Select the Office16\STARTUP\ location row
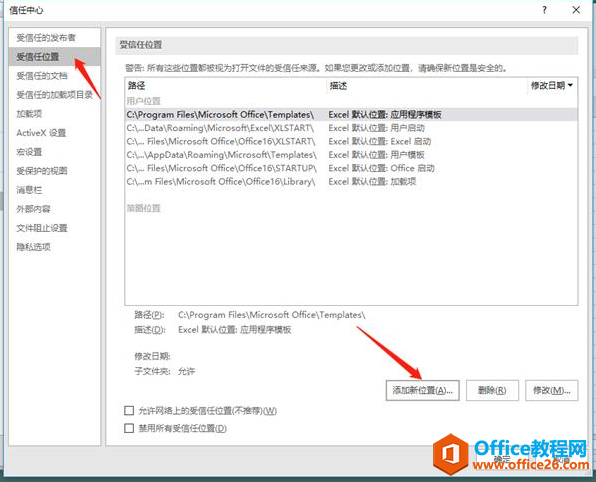Screen dimensions: 596x482 351,168
